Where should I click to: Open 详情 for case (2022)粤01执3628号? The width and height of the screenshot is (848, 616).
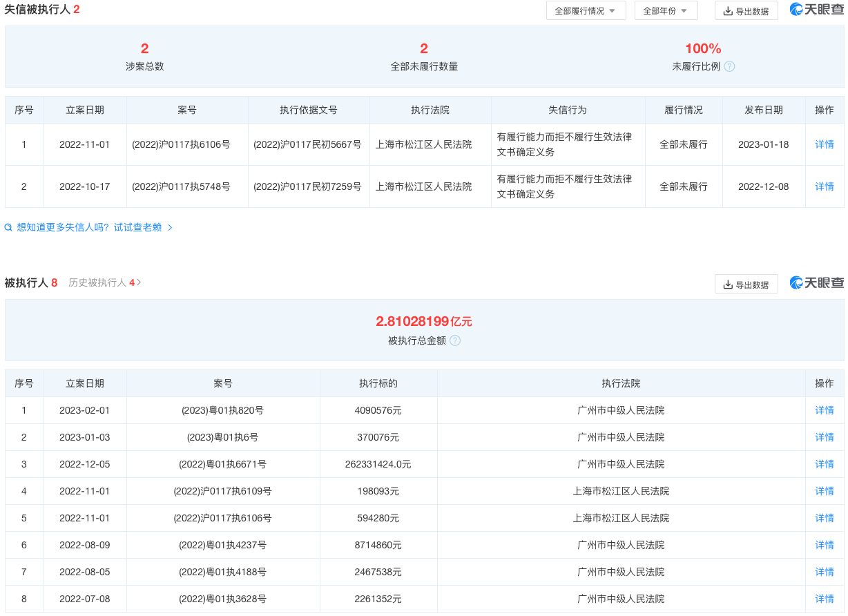(825, 599)
